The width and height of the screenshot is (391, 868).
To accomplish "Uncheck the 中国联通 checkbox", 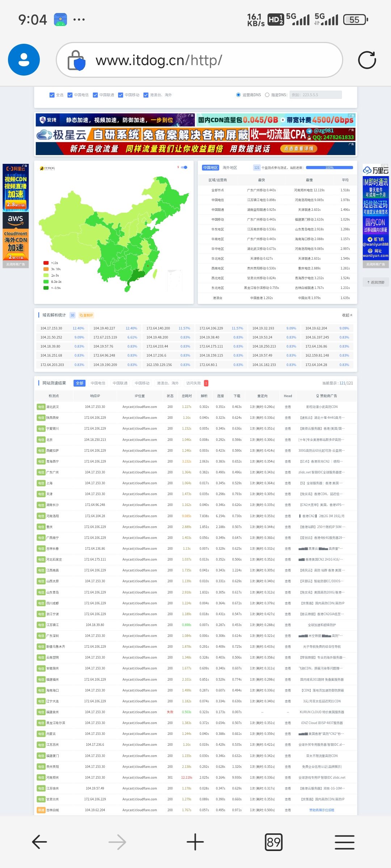I will click(95, 95).
